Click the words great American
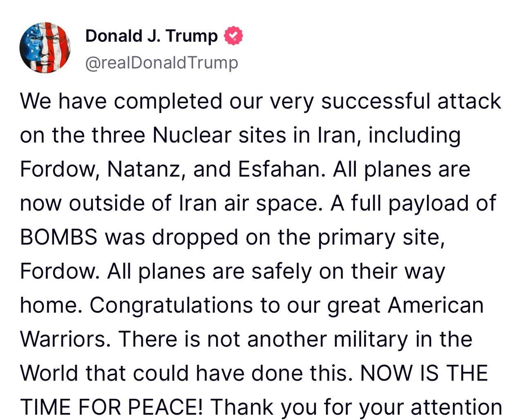523x420 pixels. coord(405,305)
